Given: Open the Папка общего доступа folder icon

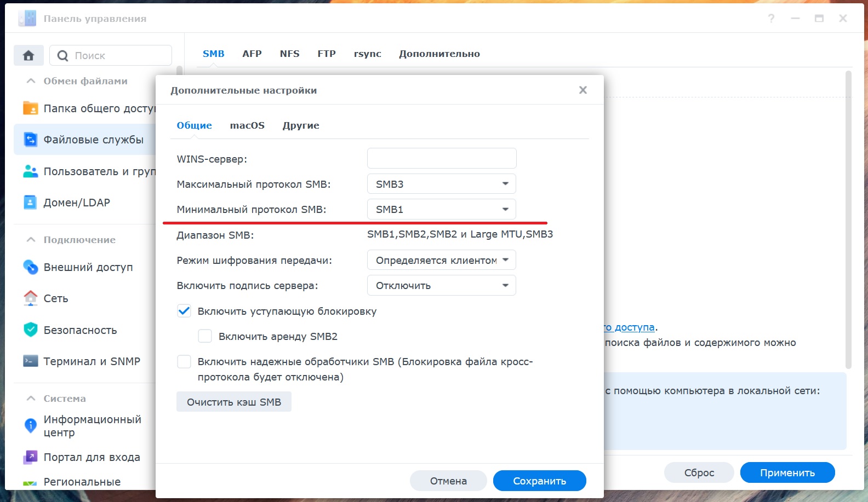Looking at the screenshot, I should (x=31, y=108).
